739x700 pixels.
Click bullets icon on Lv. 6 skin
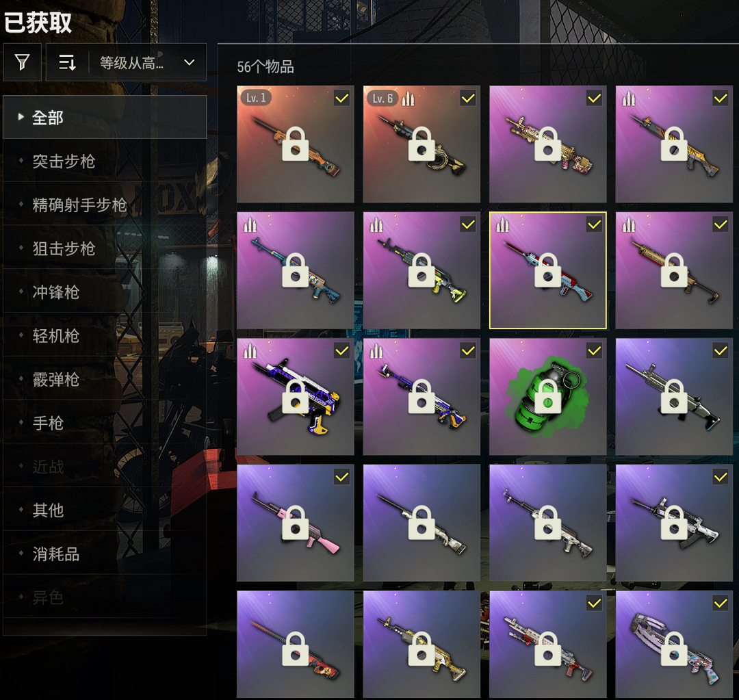coord(408,98)
